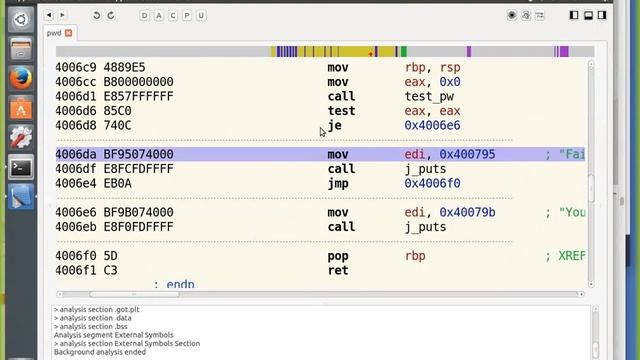Viewport: 640px width, 360px height.
Task: Click j_puts on line 4006eb
Action: point(425,227)
